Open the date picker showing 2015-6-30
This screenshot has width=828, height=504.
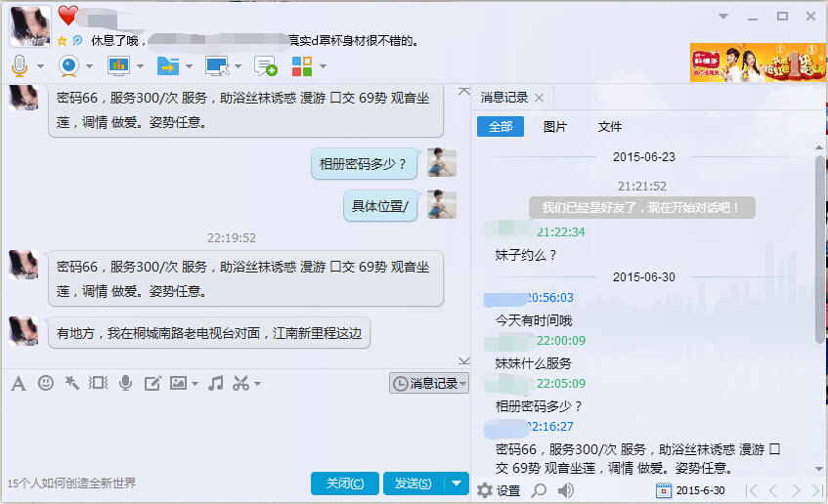(x=691, y=490)
